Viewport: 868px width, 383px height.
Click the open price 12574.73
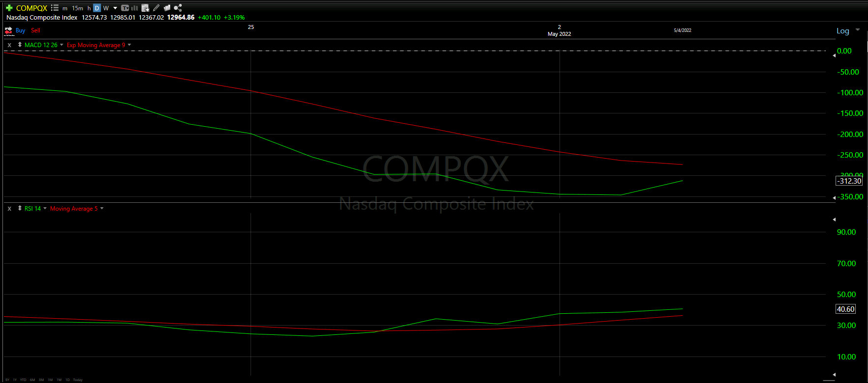coord(94,17)
